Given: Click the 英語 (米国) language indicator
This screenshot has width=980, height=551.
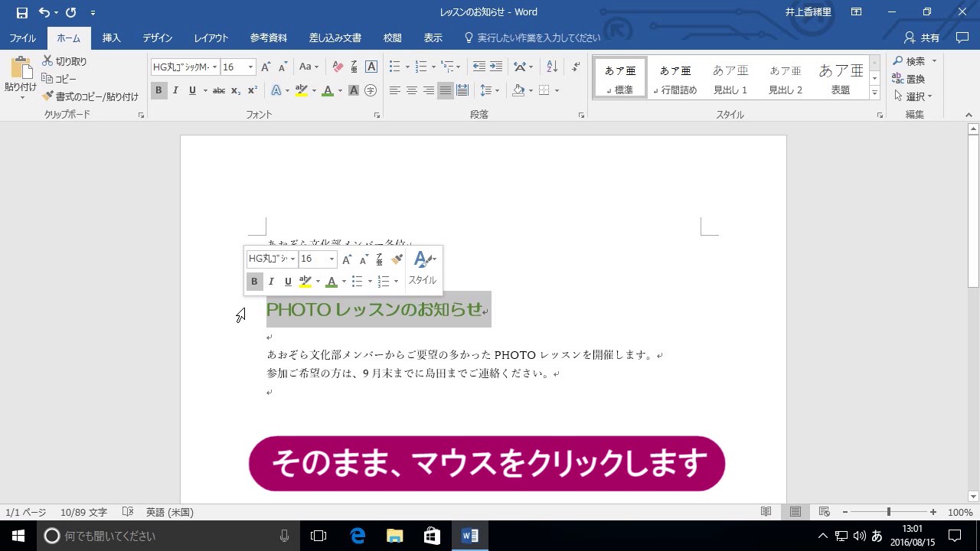Looking at the screenshot, I should [x=170, y=512].
